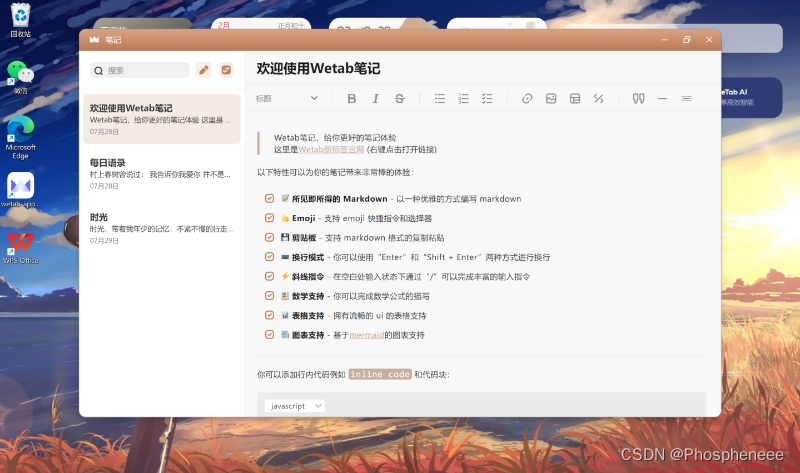Viewport: 800px width, 473px height.
Task: Launch Microsoft Edge from the desktop
Action: pyautogui.click(x=20, y=137)
